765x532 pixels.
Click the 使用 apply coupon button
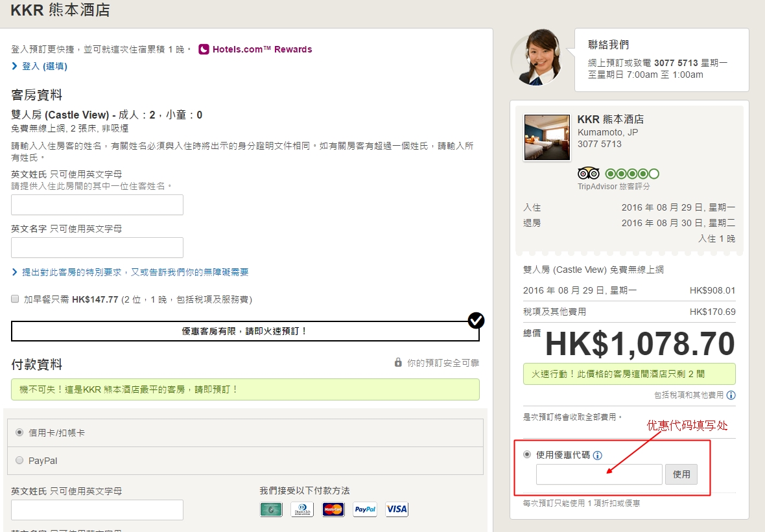tap(681, 474)
